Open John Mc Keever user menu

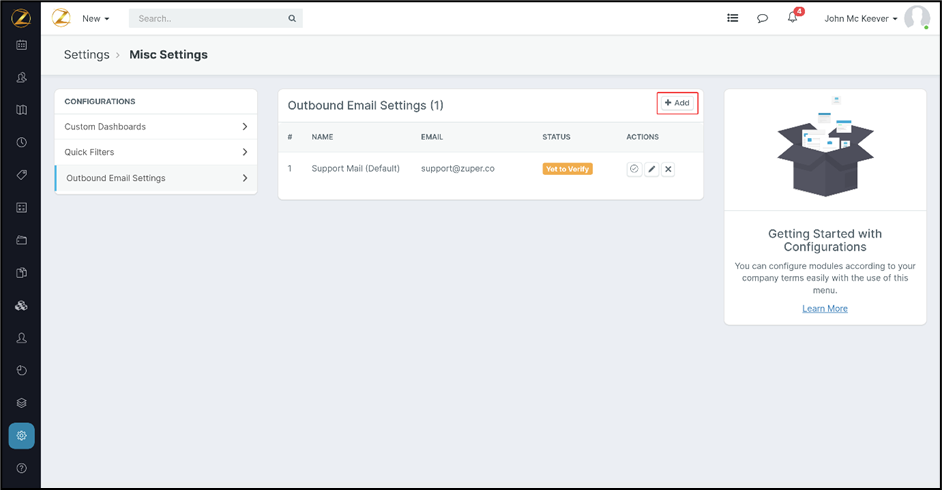[860, 19]
